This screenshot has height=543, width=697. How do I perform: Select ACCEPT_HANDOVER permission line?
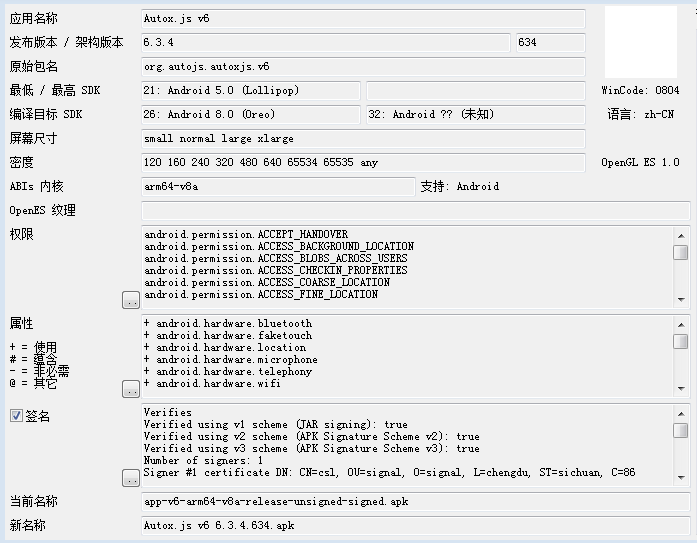(246, 234)
